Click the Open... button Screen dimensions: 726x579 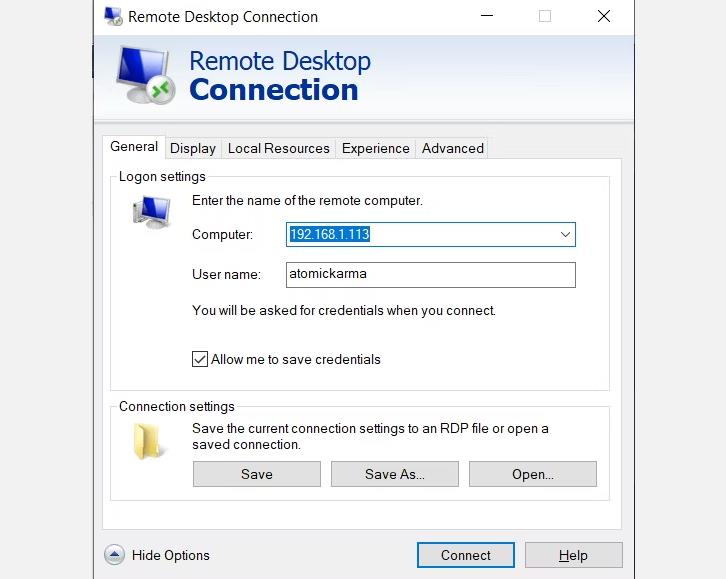click(532, 474)
